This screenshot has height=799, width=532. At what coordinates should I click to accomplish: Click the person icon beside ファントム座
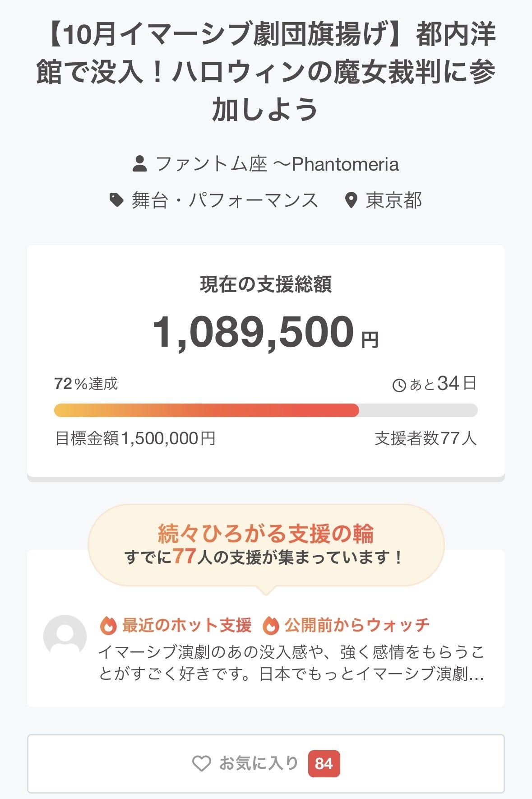[140, 164]
